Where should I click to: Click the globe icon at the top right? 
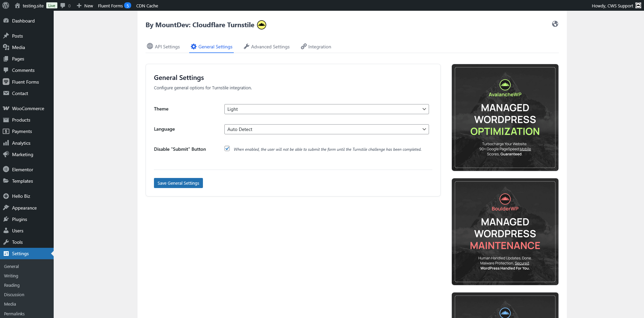pos(555,24)
